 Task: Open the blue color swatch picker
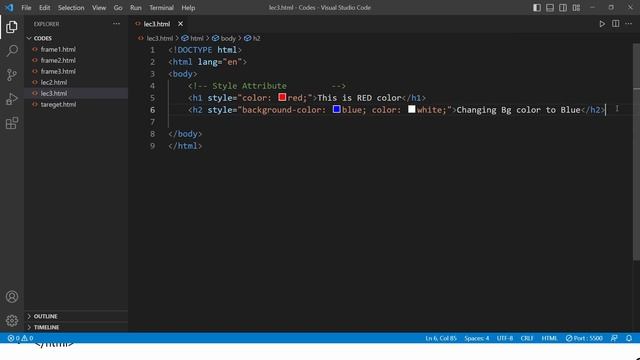point(337,109)
